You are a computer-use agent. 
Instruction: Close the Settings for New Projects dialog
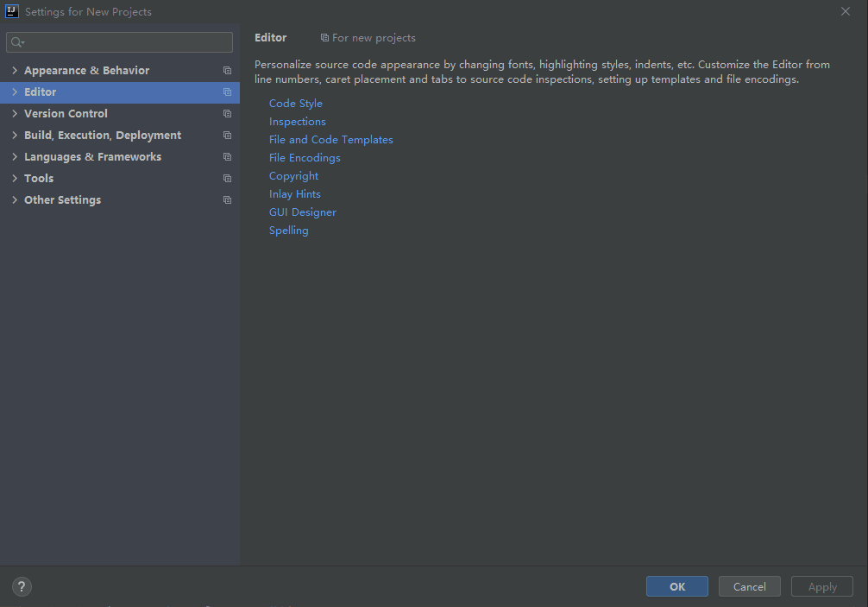coord(846,11)
